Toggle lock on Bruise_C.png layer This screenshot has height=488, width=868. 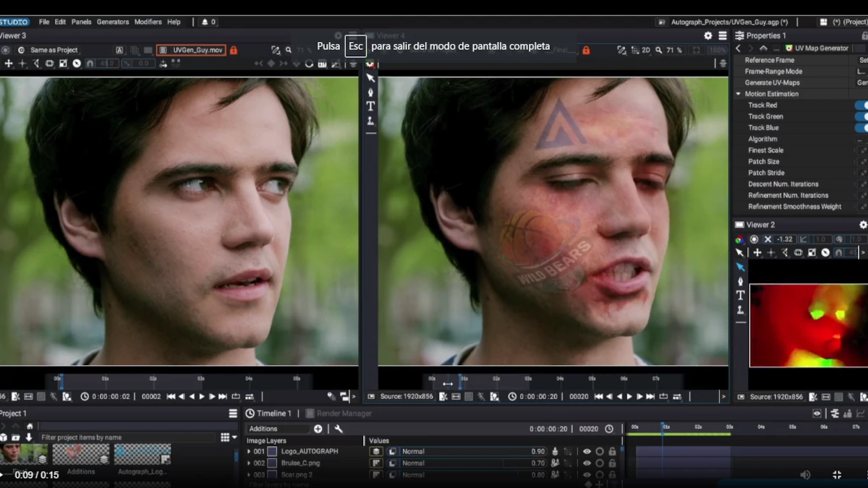click(612, 463)
